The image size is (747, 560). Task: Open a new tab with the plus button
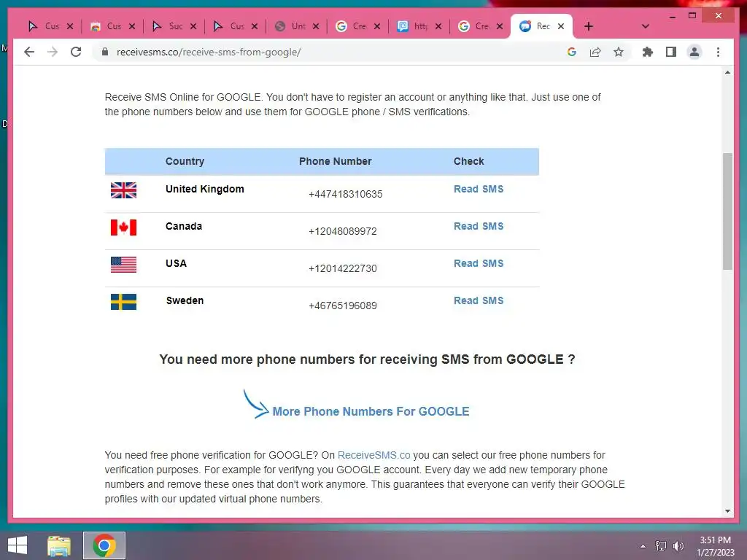[x=589, y=26]
